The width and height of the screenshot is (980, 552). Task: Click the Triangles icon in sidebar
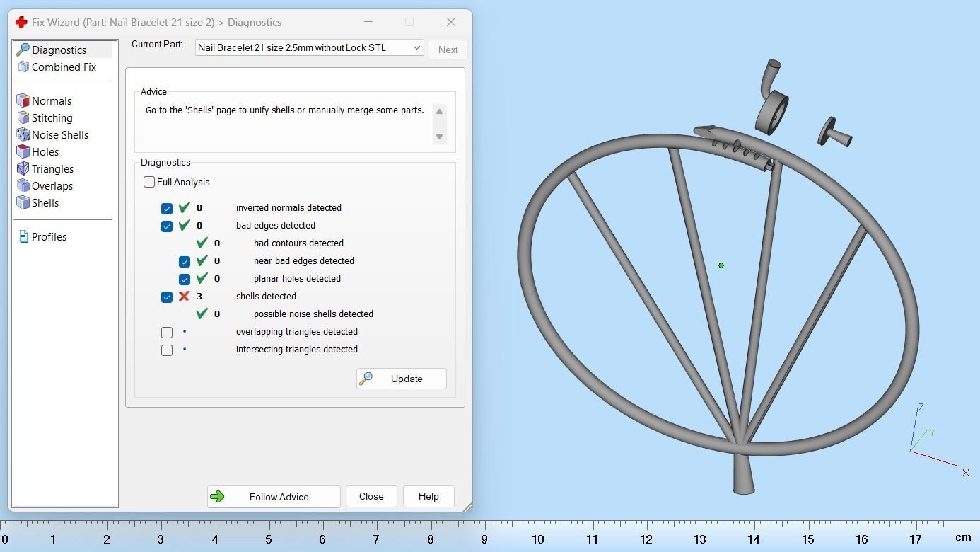click(23, 168)
